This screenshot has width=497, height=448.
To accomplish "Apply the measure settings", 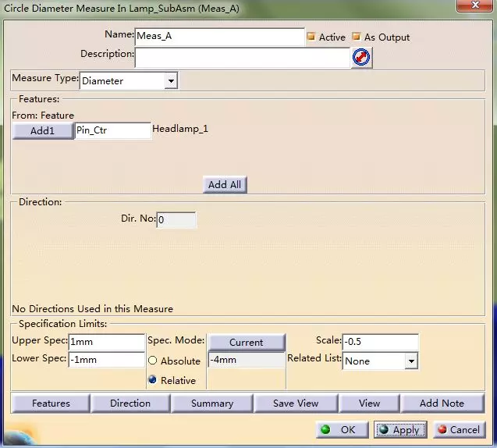I will click(400, 429).
